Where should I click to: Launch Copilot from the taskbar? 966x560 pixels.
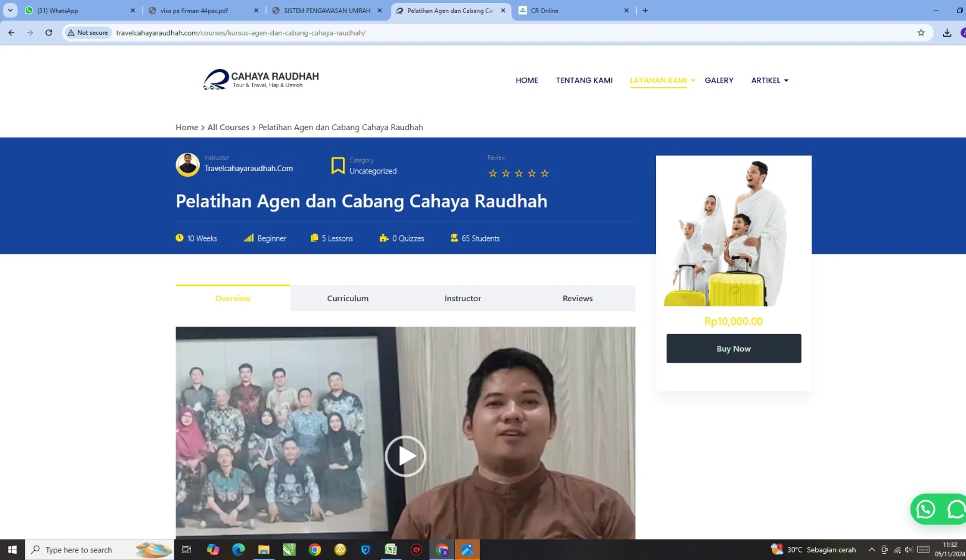click(x=213, y=549)
